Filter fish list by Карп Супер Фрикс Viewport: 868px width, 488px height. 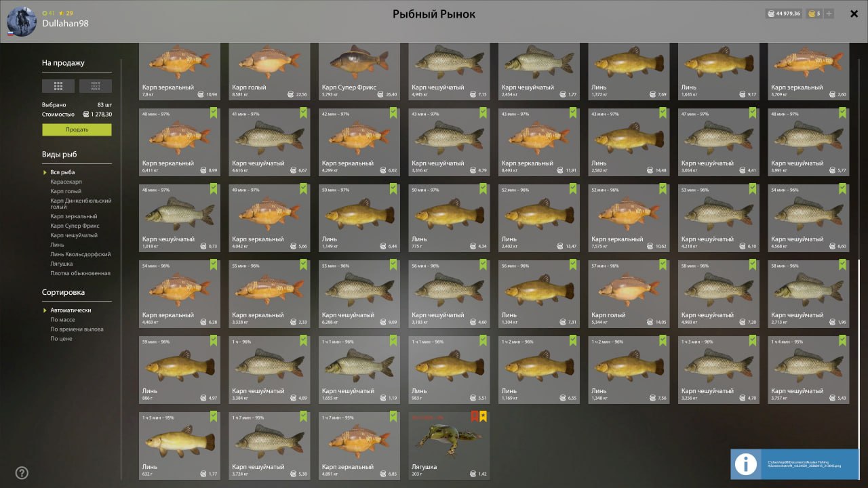pyautogui.click(x=75, y=226)
